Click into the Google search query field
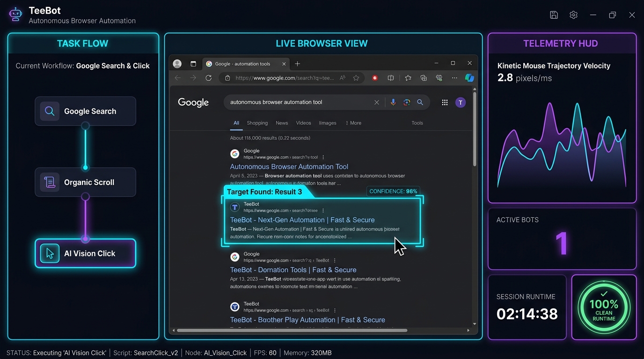This screenshot has width=644, height=359. (x=300, y=102)
